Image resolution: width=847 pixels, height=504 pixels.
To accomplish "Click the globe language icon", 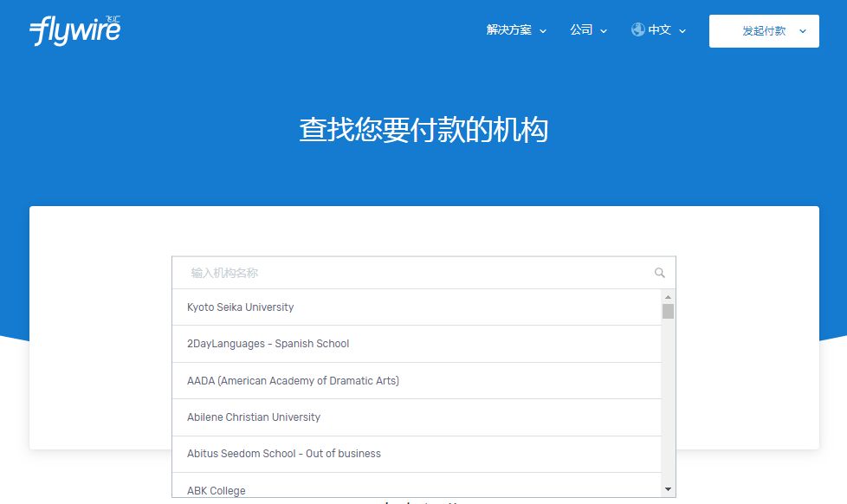I will pyautogui.click(x=637, y=29).
